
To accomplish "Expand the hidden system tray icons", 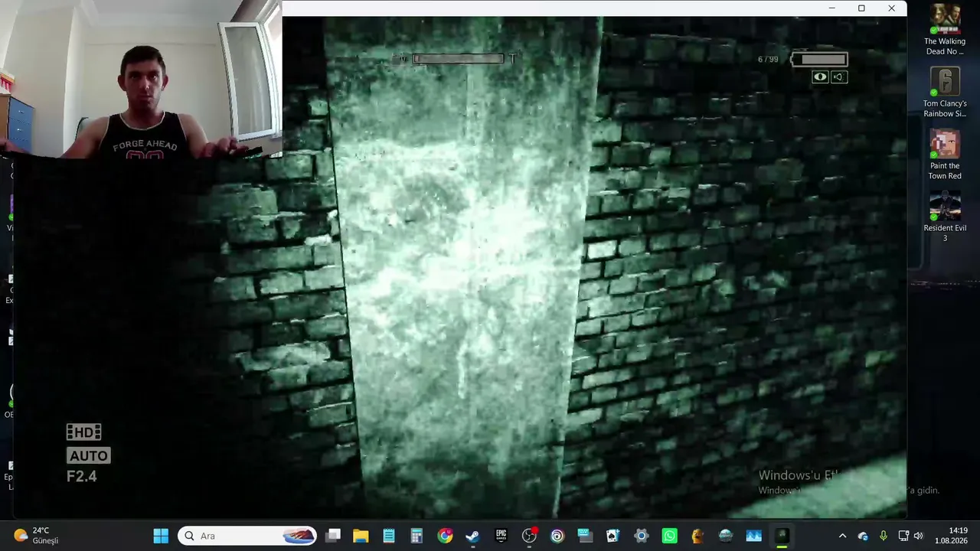I will [842, 536].
